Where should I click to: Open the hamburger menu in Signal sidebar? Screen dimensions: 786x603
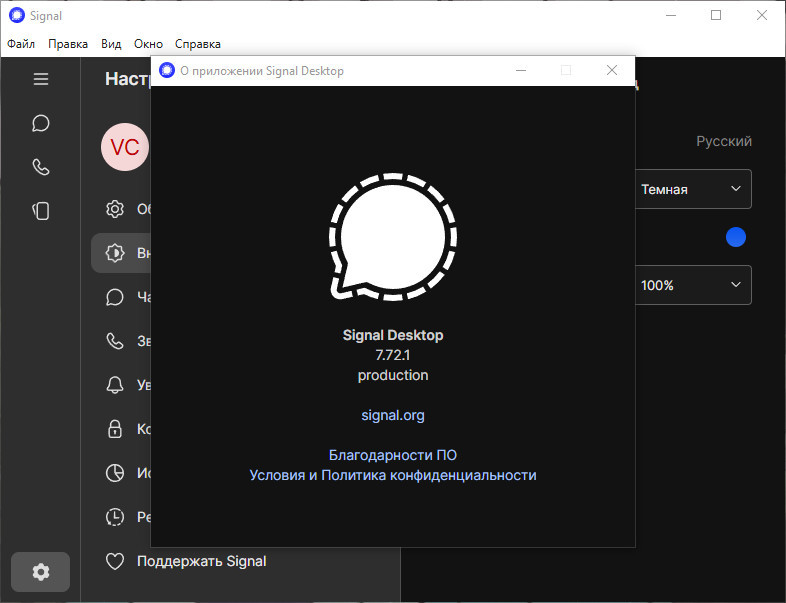(41, 79)
